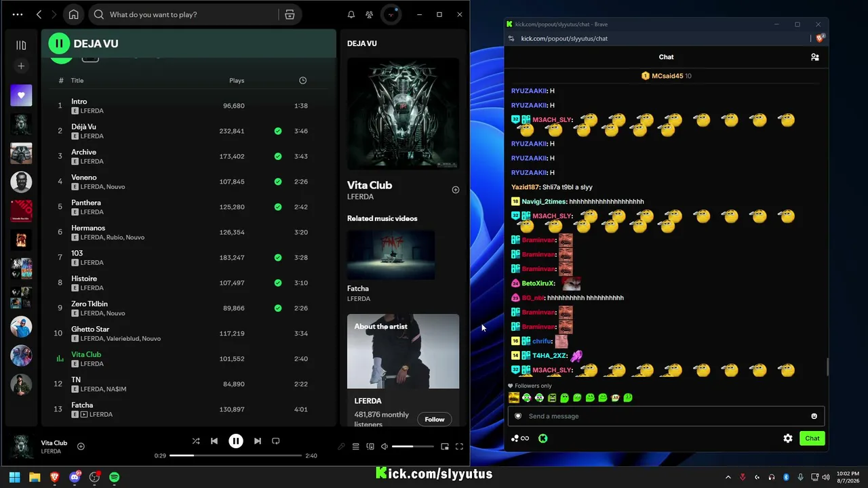Skip to the next track
Image resolution: width=868 pixels, height=488 pixels.
[257, 441]
